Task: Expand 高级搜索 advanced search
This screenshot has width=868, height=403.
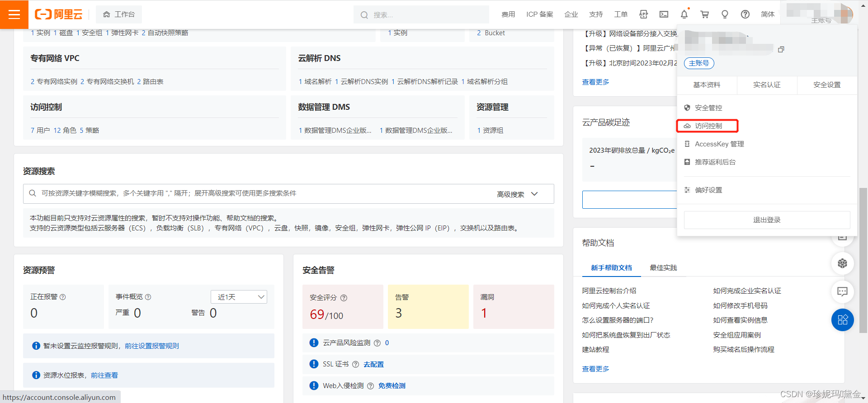Action: [x=518, y=194]
